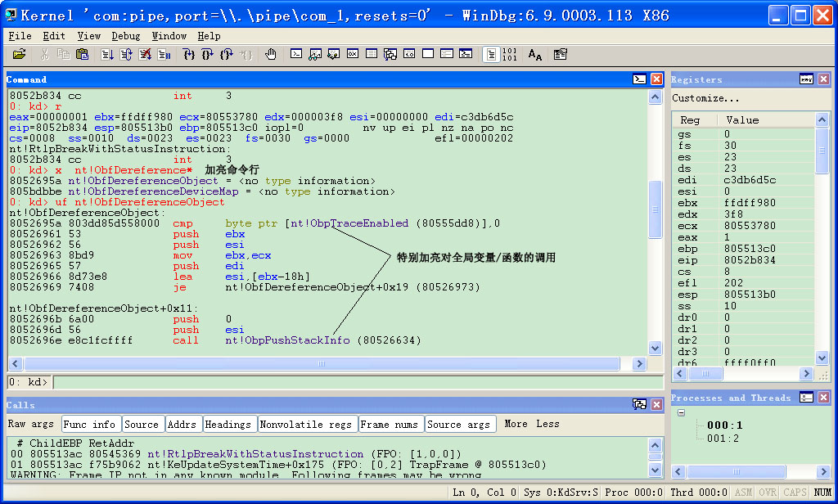Click the Stop Debugging icon with red X
The height and width of the screenshot is (504, 838).
pos(145,54)
